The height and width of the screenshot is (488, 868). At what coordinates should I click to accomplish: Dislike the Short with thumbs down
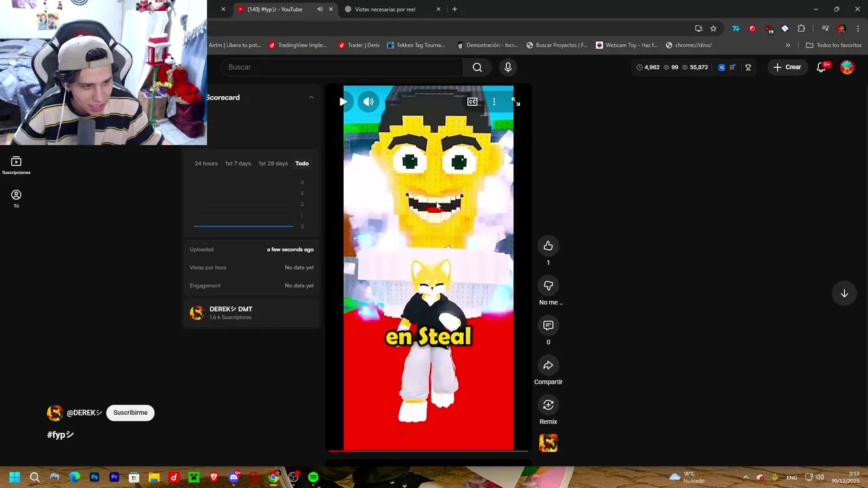tap(548, 285)
